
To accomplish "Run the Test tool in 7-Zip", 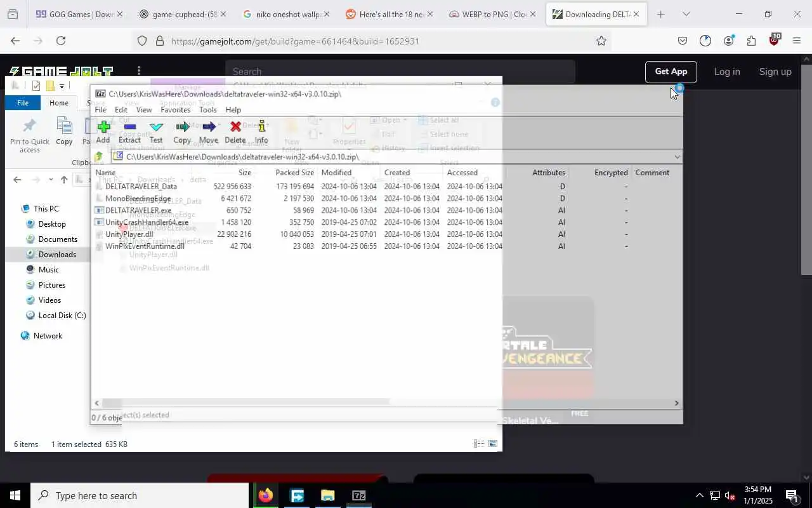I will 156,132.
